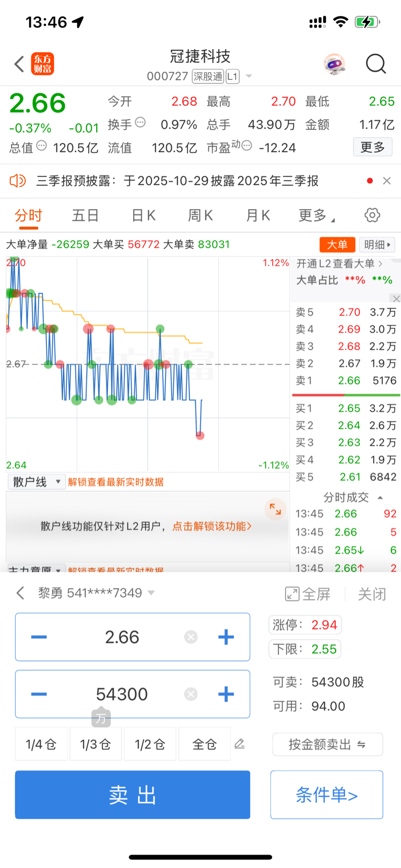The height and width of the screenshot is (868, 401).
Task: Tap the 卖3 price 2.68 row
Action: point(346,347)
